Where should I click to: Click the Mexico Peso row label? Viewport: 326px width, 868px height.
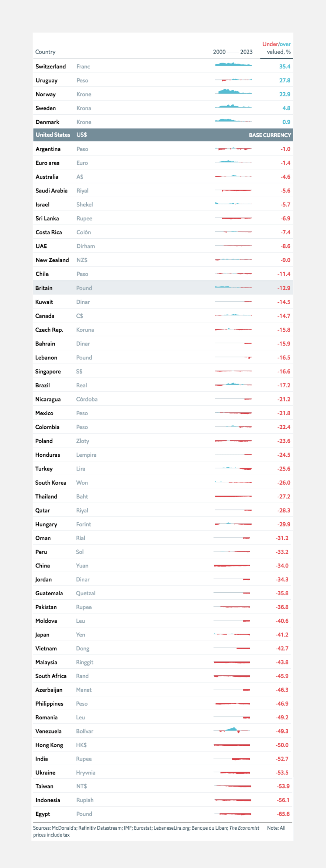coord(44,413)
